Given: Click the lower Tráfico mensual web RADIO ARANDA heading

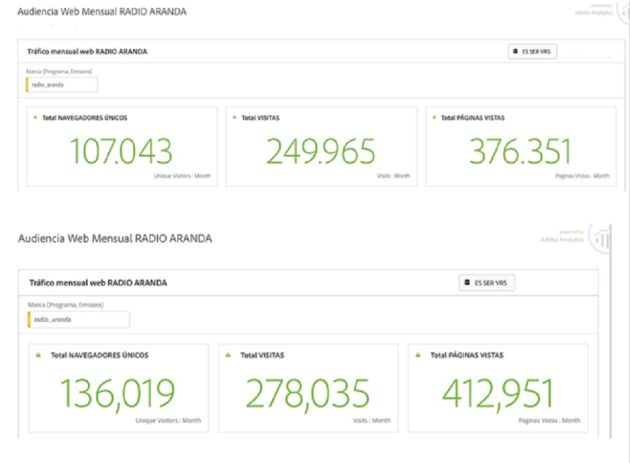Looking at the screenshot, I should [x=98, y=283].
